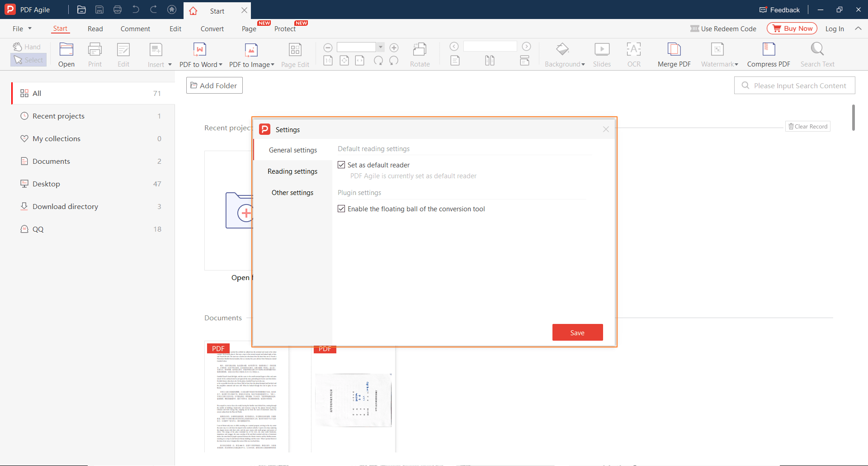This screenshot has height=466, width=868.
Task: Open the zoom level dropdown arrow
Action: [x=381, y=47]
